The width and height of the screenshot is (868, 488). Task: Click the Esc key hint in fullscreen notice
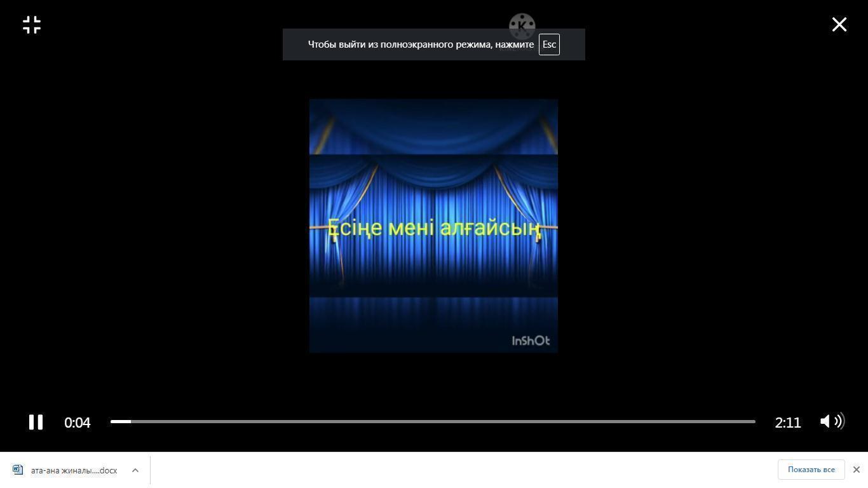point(549,44)
